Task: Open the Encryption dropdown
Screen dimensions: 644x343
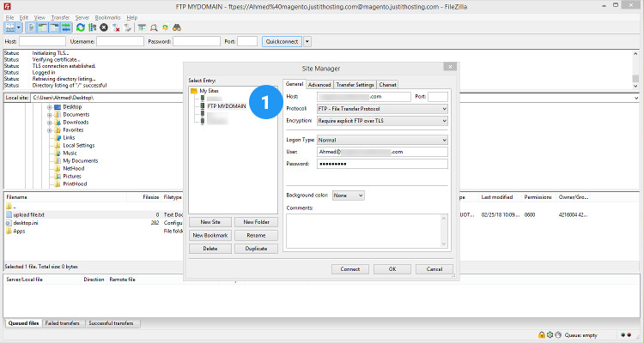Action: click(382, 121)
